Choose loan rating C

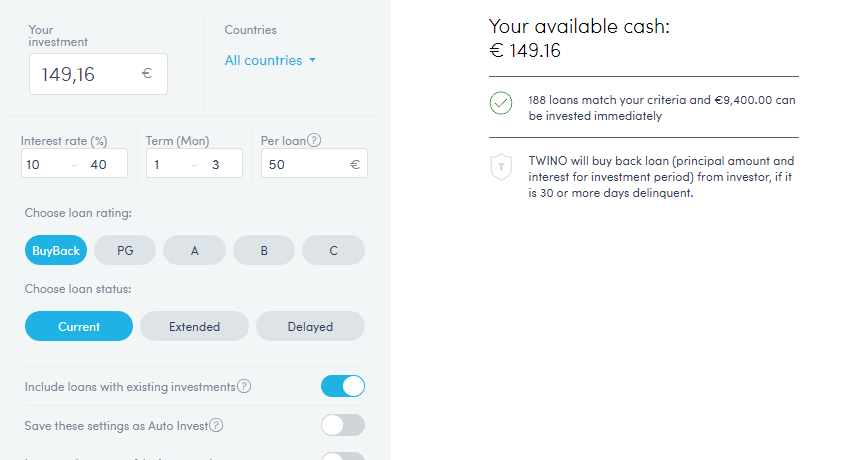(x=333, y=251)
